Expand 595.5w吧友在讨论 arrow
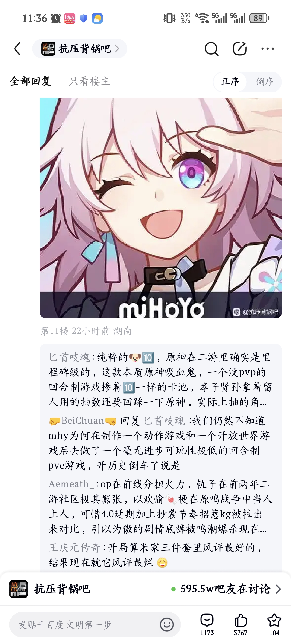 click(x=278, y=589)
